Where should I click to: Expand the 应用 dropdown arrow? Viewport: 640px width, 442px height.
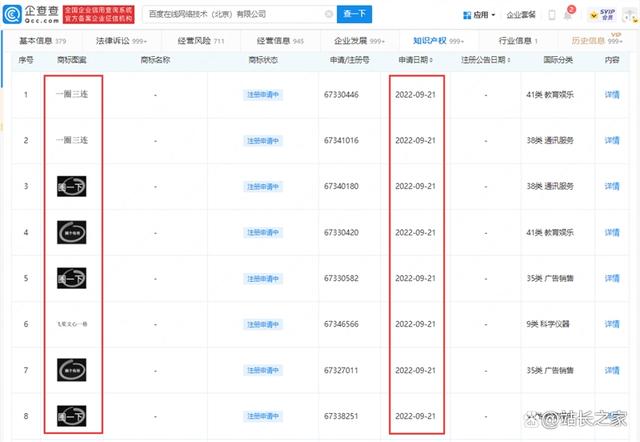coord(493,15)
